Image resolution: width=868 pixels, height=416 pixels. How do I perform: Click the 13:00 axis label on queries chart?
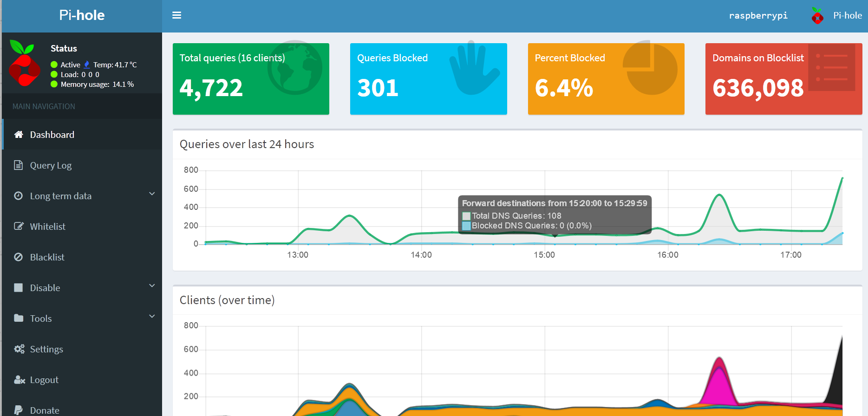pos(298,255)
